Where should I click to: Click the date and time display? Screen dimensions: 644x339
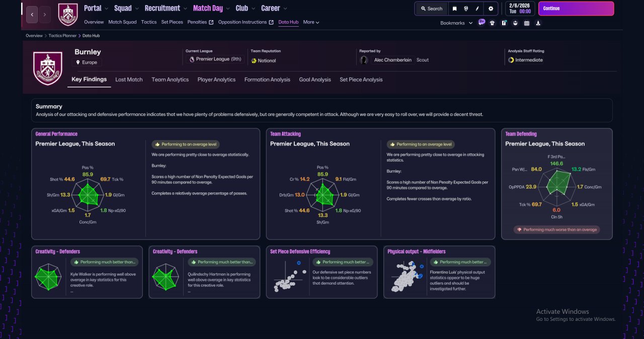[520, 9]
